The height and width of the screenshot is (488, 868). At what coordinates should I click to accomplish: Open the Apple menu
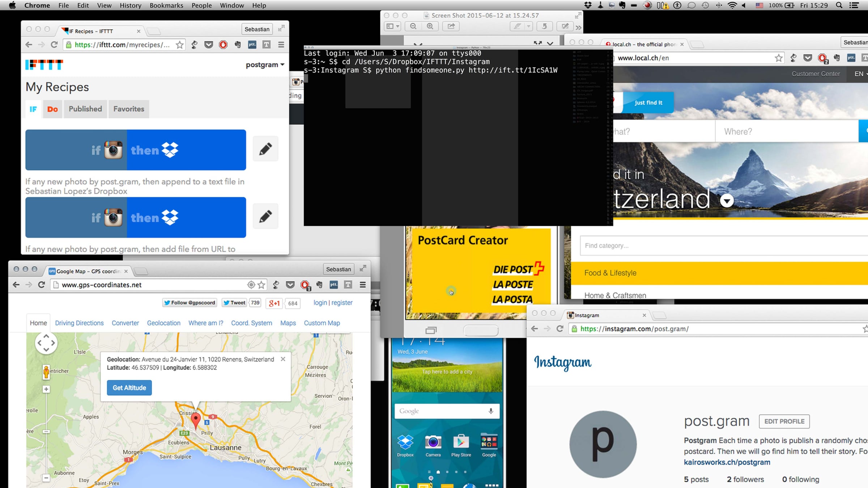(12, 5)
